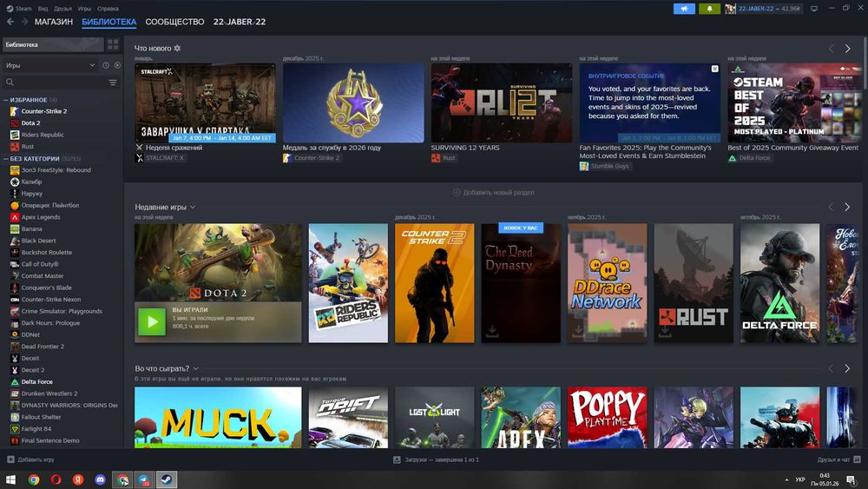Open the Steam menu
The image size is (868, 489).
[x=23, y=9]
